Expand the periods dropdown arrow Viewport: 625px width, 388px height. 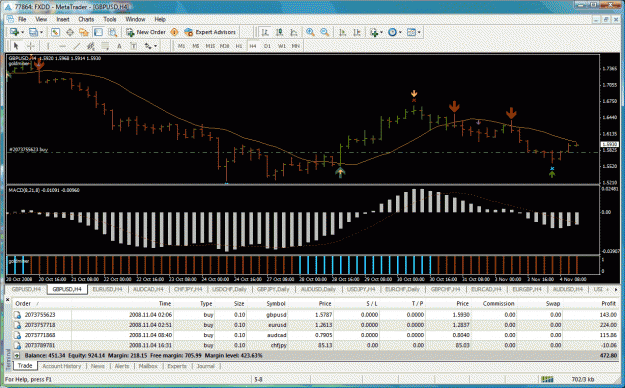click(x=400, y=32)
